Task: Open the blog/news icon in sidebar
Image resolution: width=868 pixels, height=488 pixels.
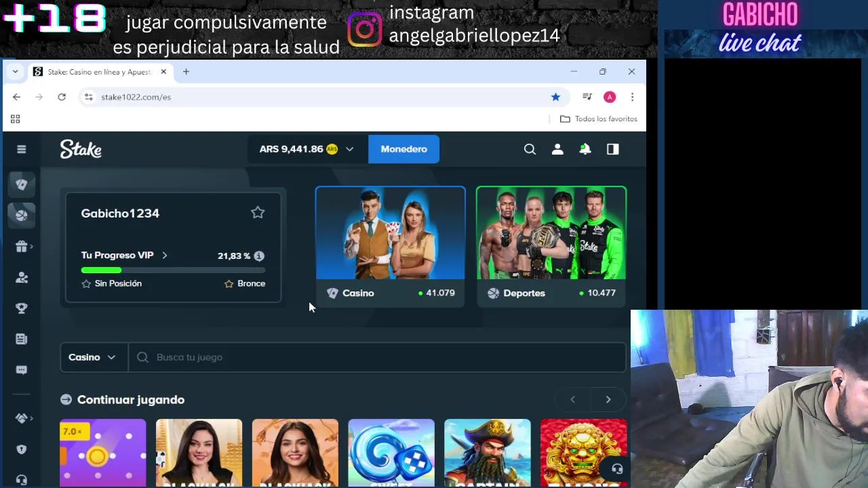Action: coord(22,339)
